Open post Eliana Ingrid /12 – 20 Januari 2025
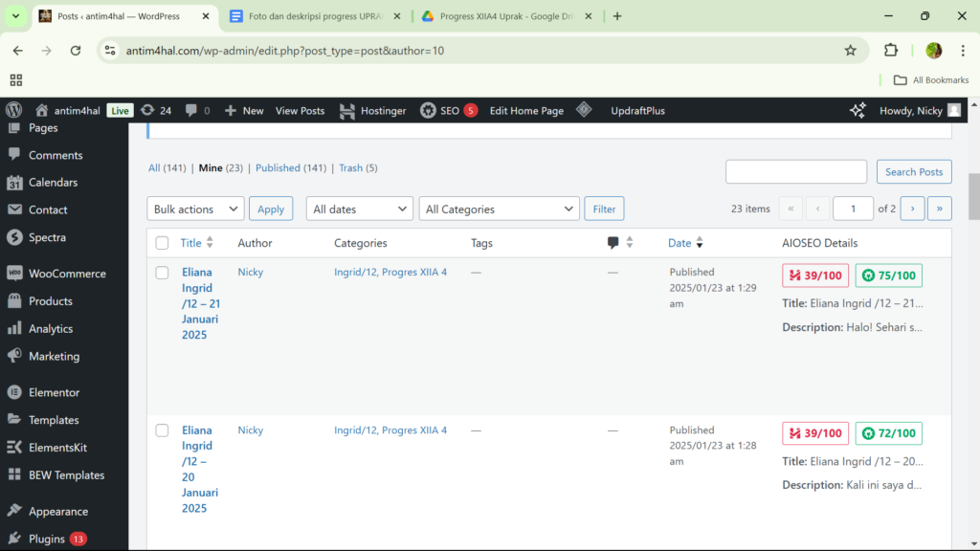The width and height of the screenshot is (980, 551). pos(200,469)
